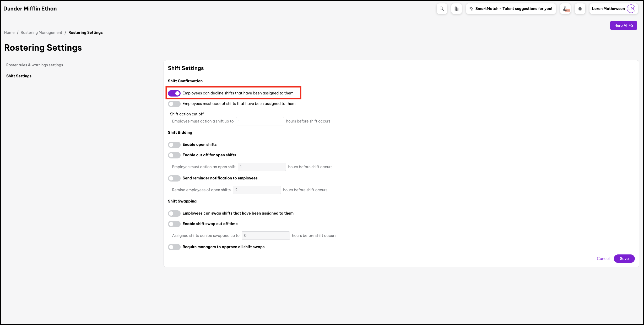Open the beta lab flask icon
The image size is (644, 325).
coord(565,9)
